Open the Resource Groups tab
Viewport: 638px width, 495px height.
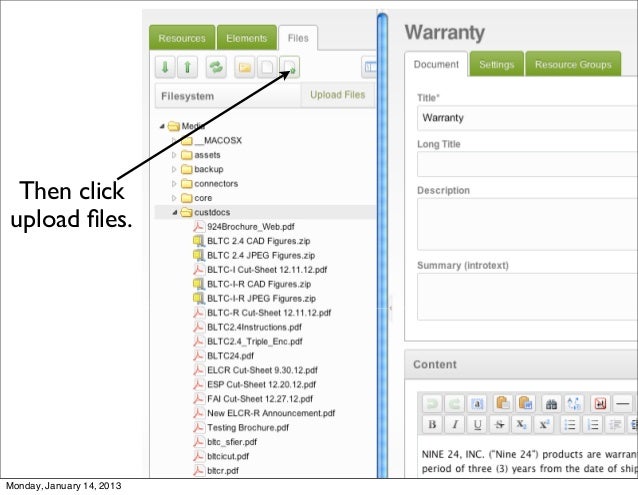pos(573,64)
